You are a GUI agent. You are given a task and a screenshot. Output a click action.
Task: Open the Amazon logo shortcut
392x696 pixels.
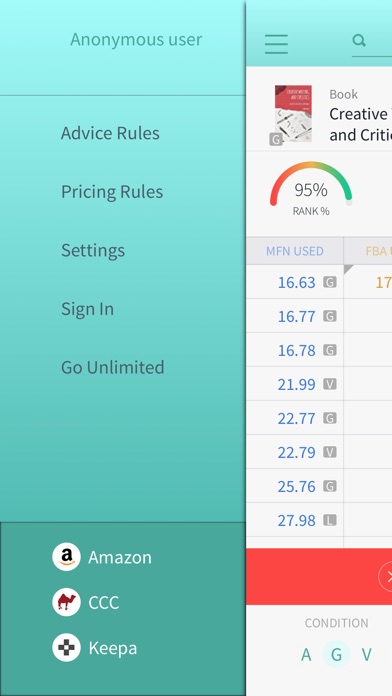click(66, 557)
